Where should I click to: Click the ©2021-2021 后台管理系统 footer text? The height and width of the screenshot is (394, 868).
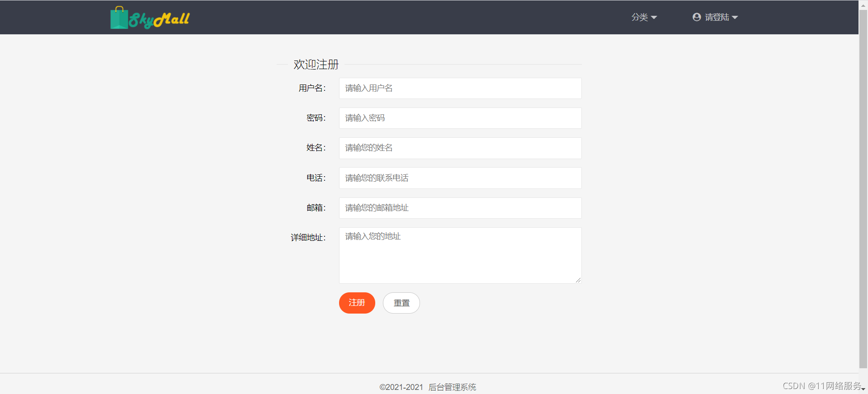click(x=428, y=387)
